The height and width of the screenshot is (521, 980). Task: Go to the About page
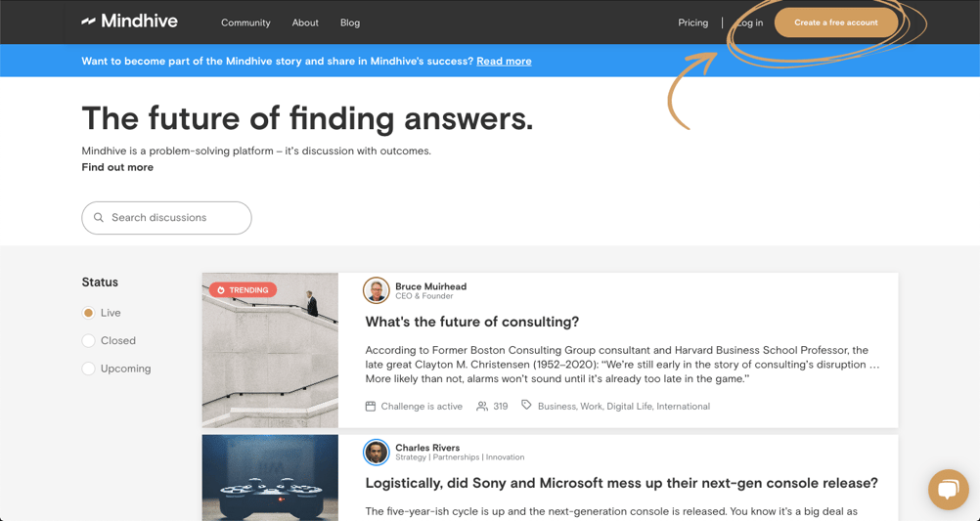(305, 22)
